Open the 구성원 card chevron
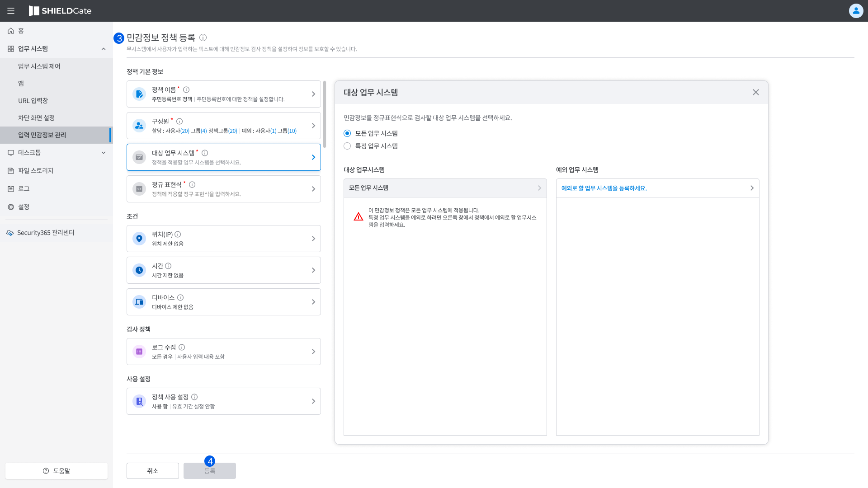 point(313,126)
